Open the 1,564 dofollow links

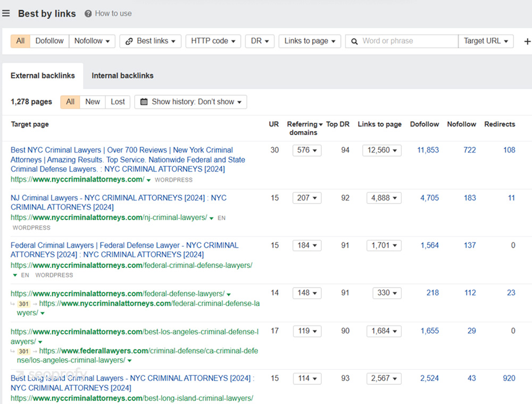pyautogui.click(x=429, y=246)
